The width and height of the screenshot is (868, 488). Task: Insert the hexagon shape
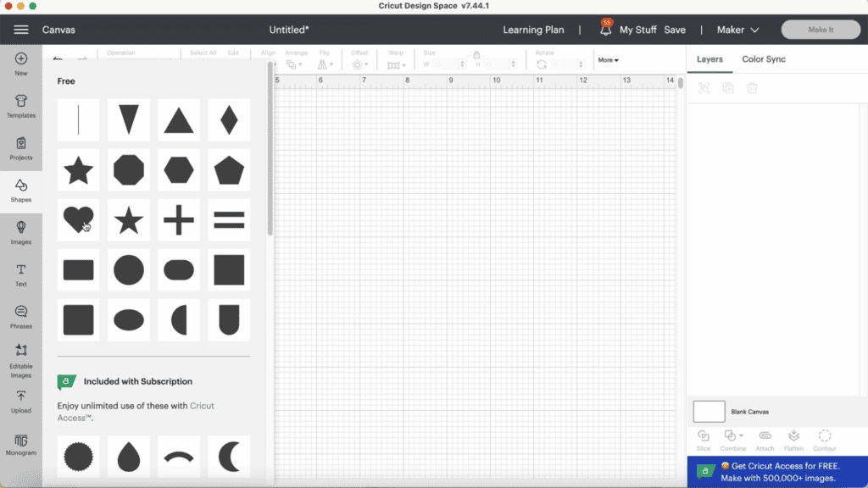[x=179, y=169]
